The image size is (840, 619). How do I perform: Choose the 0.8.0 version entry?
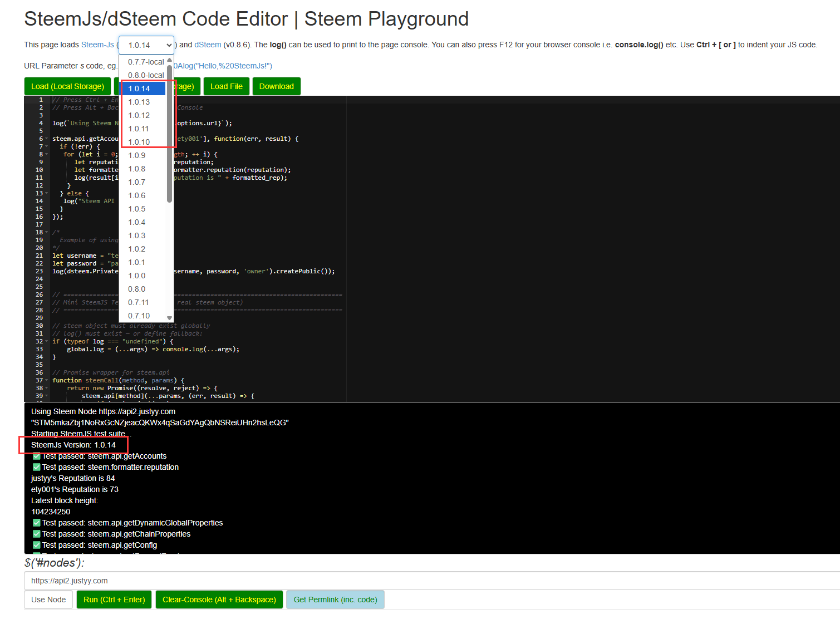143,289
